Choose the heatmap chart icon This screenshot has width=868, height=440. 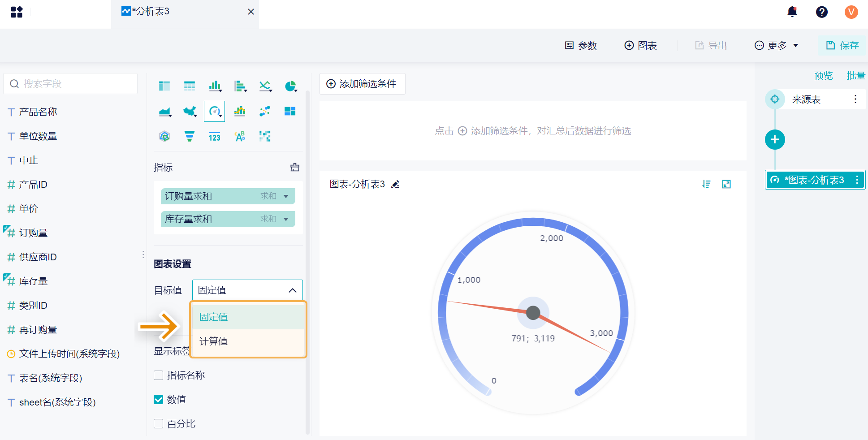(265, 136)
